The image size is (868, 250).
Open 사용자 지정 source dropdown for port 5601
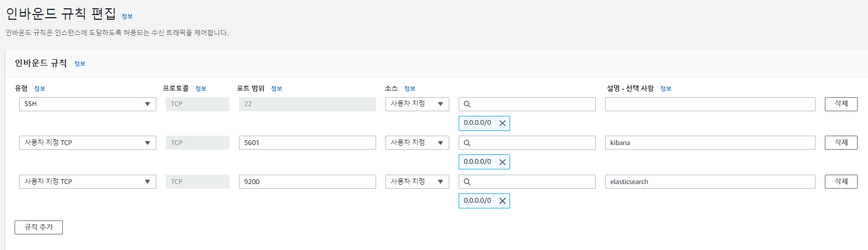pos(417,143)
